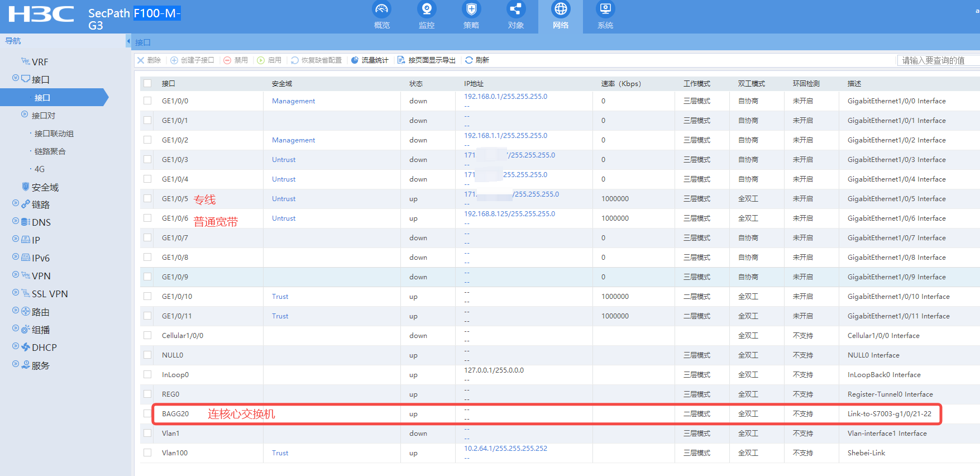Expand the VPN tree node
This screenshot has height=476, width=980.
click(16, 275)
